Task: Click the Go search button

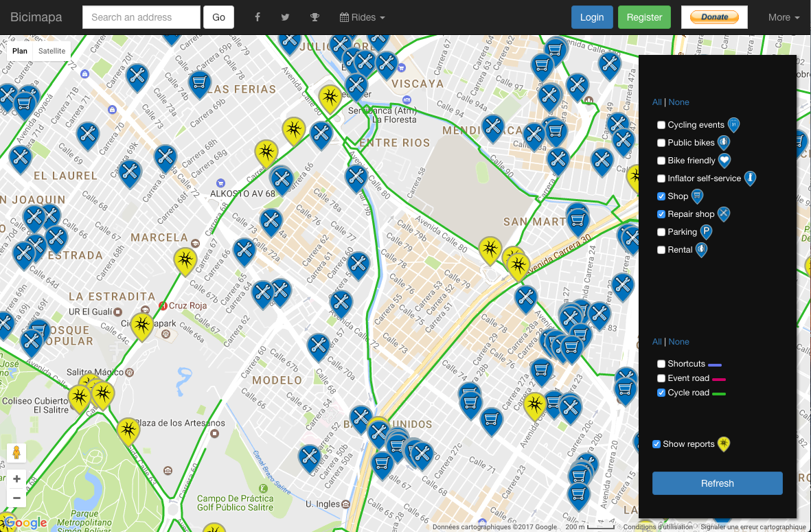Action: [218, 17]
